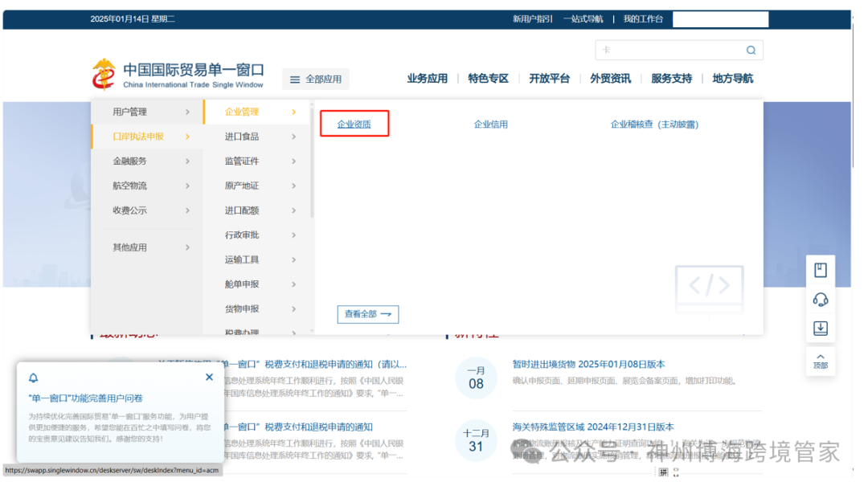Click 一站式导航 in top bar

(x=583, y=18)
